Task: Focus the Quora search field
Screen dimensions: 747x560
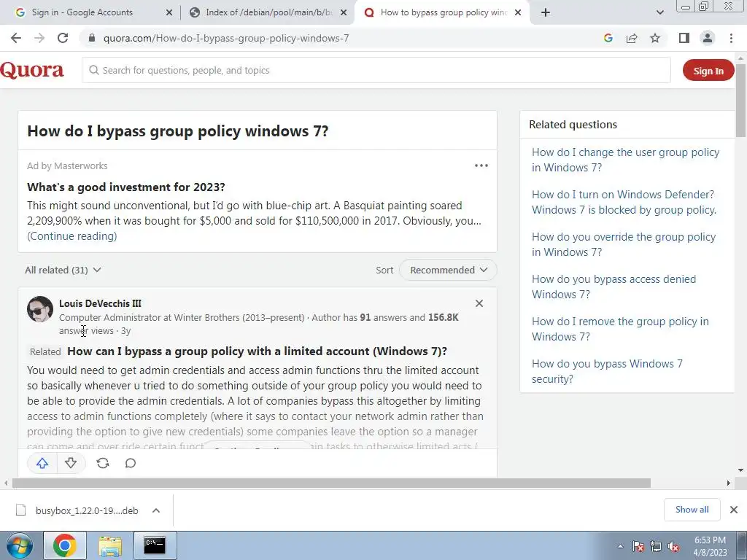Action: [376, 71]
